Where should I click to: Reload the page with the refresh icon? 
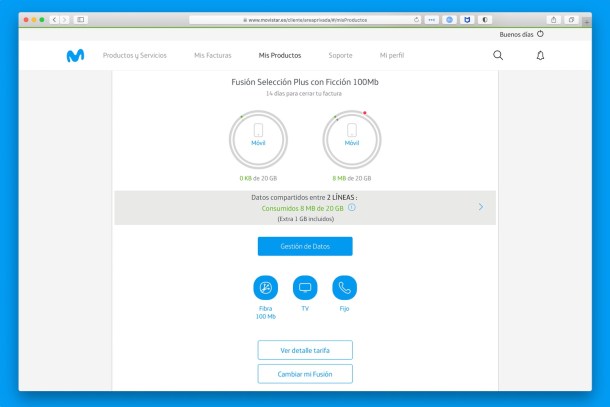pyautogui.click(x=417, y=19)
